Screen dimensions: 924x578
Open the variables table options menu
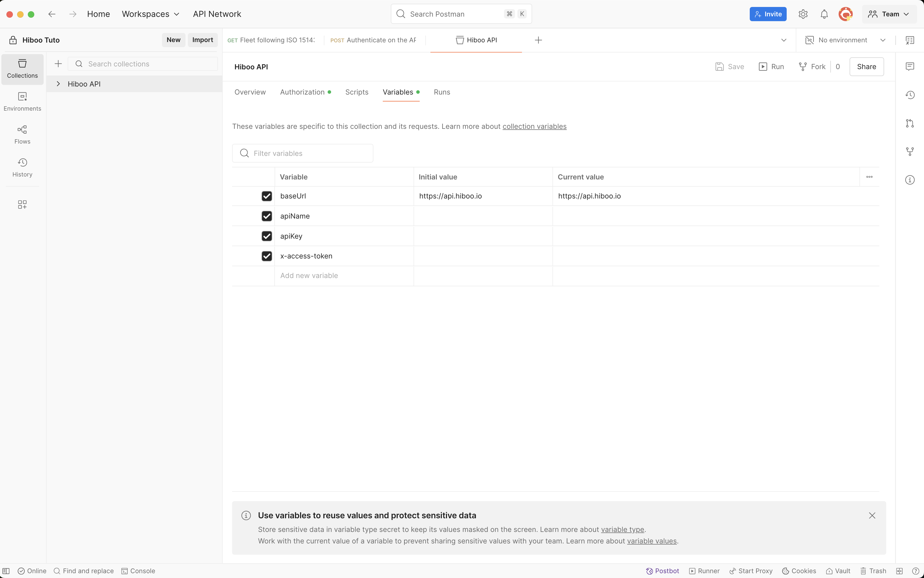click(x=869, y=177)
